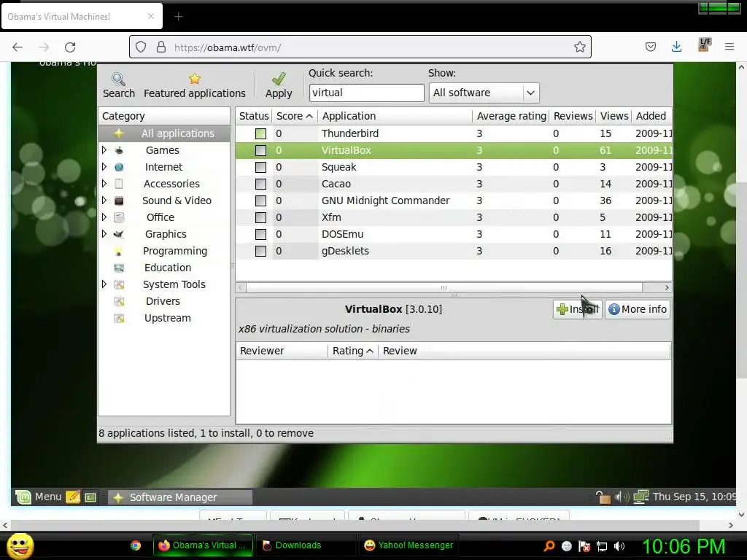Viewport: 747px width, 560px height.
Task: Click the More info button
Action: click(x=638, y=309)
